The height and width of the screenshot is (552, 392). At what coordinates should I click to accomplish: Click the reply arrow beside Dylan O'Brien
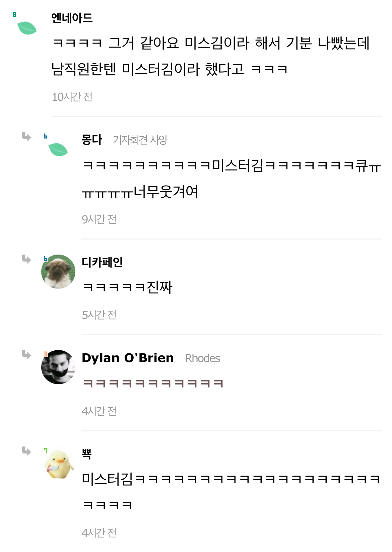pyautogui.click(x=26, y=354)
